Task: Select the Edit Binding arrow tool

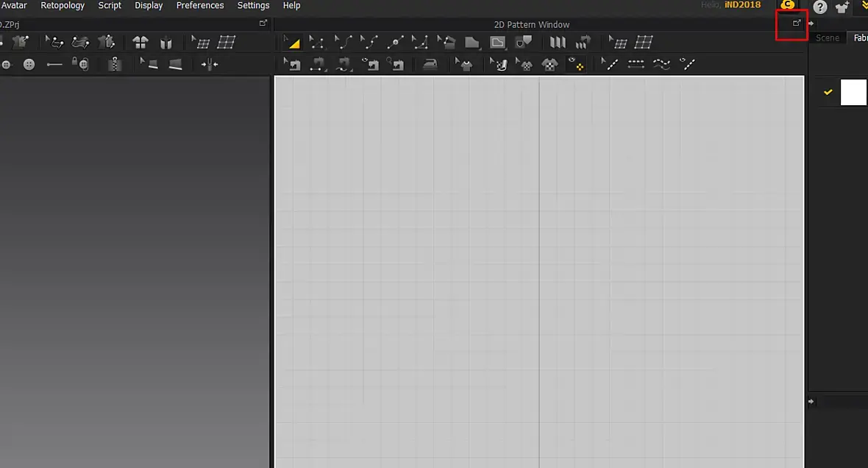Action: [149, 64]
